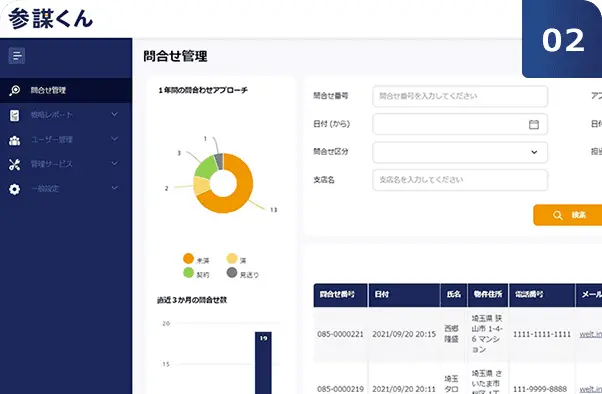
Task: Toggle the green 契約 legend swatch
Action: pos(188,273)
